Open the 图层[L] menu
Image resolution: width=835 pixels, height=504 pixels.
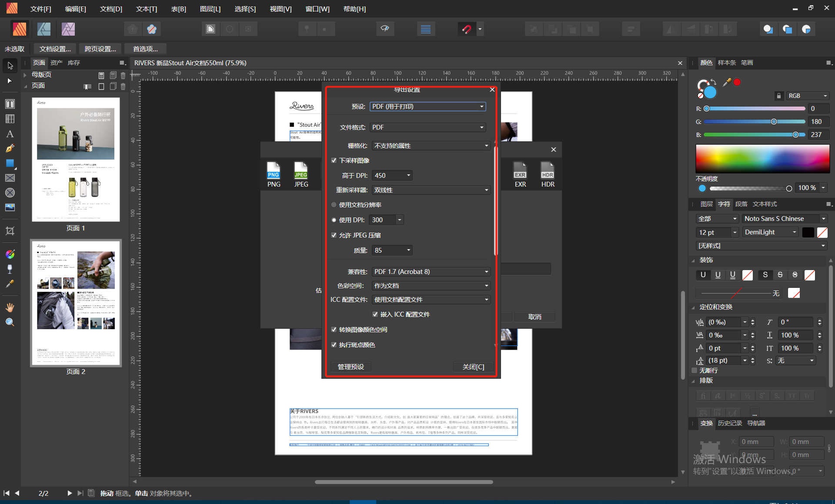210,9
